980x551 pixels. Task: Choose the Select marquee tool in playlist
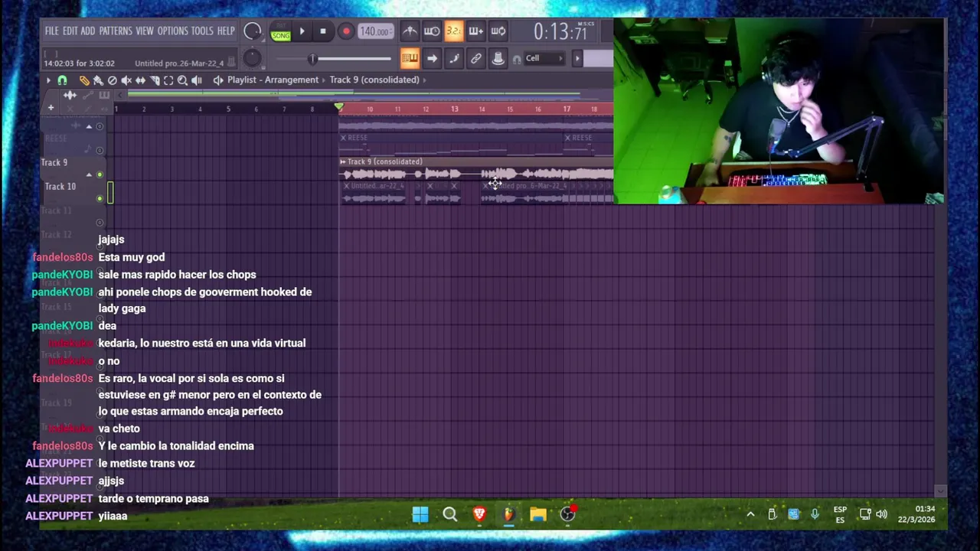click(168, 80)
